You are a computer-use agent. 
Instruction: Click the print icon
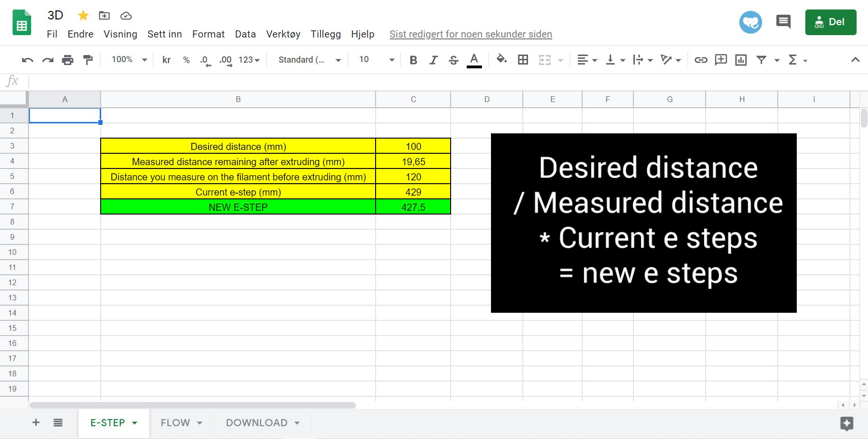[x=68, y=60]
